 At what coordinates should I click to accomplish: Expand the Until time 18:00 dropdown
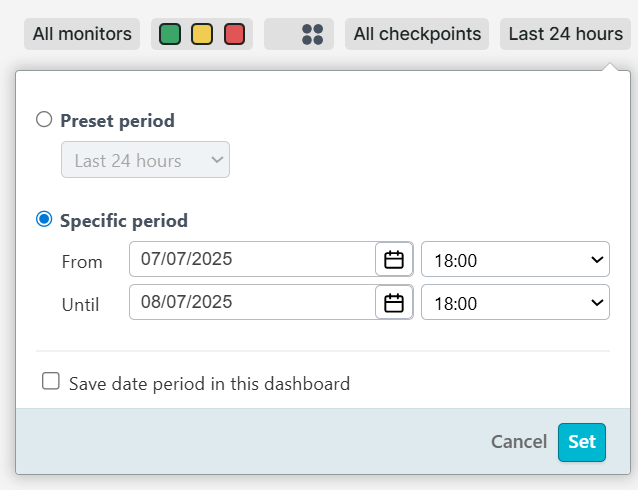coord(515,302)
